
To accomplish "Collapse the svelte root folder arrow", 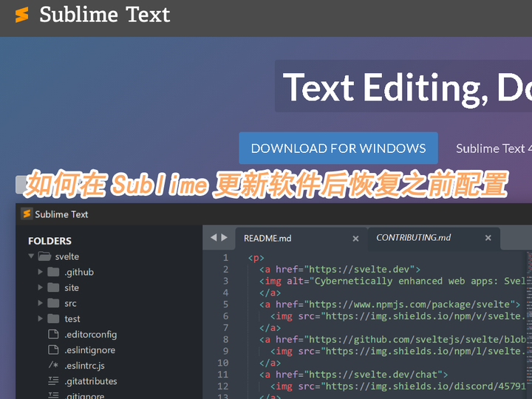I will point(31,256).
